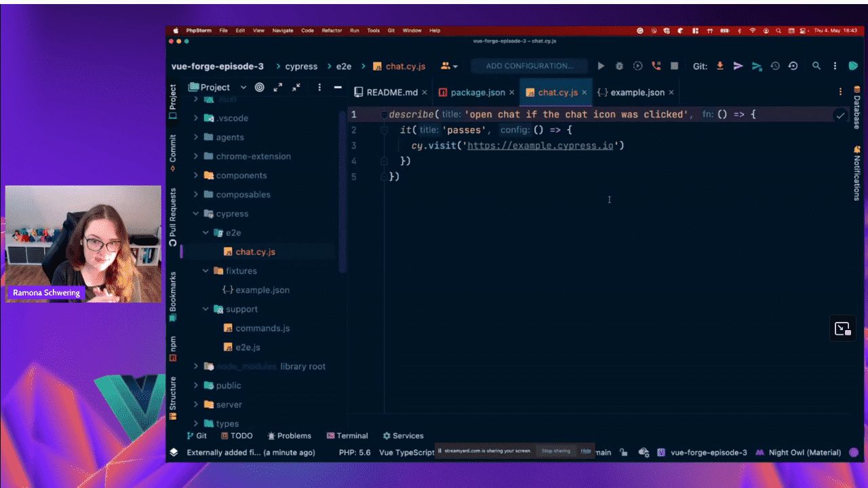Click the Git update project icon
Image resolution: width=868 pixels, height=488 pixels.
coord(720,66)
